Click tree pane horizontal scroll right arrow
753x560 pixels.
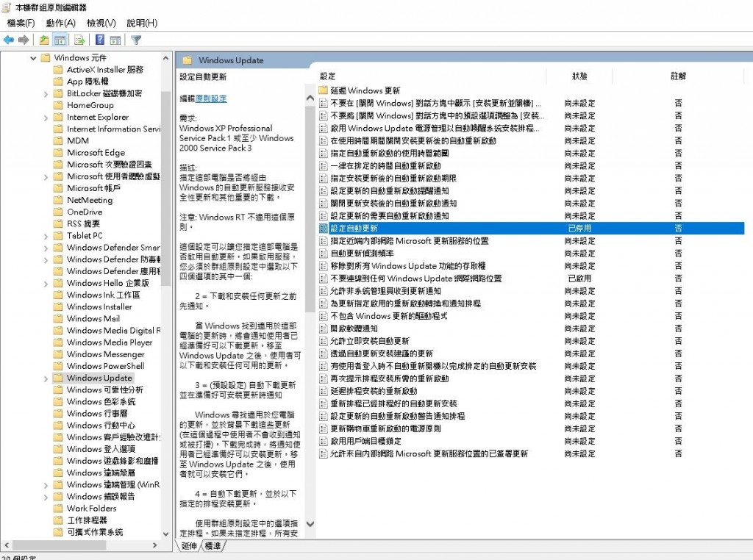154,545
